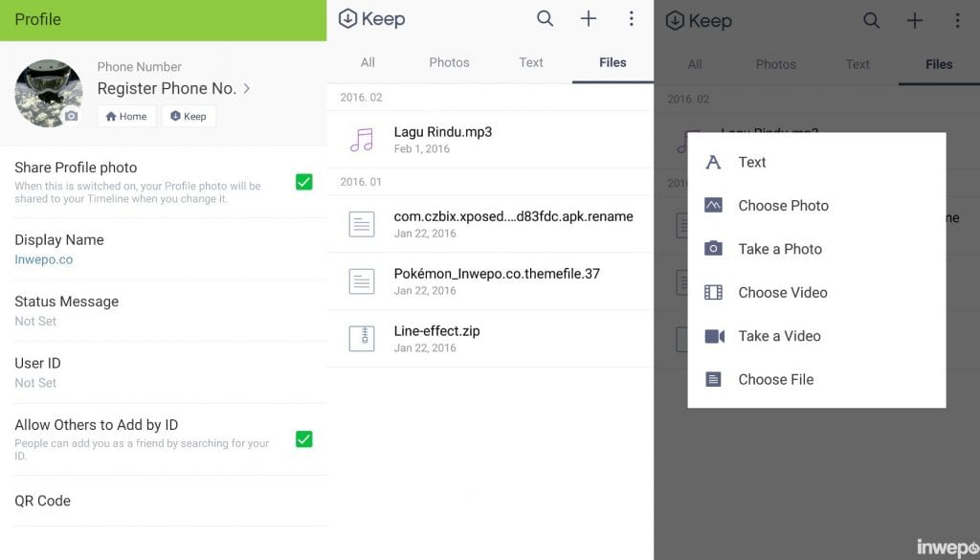Select Text tab in right dimmed screen
This screenshot has height=560, width=980.
(x=857, y=64)
